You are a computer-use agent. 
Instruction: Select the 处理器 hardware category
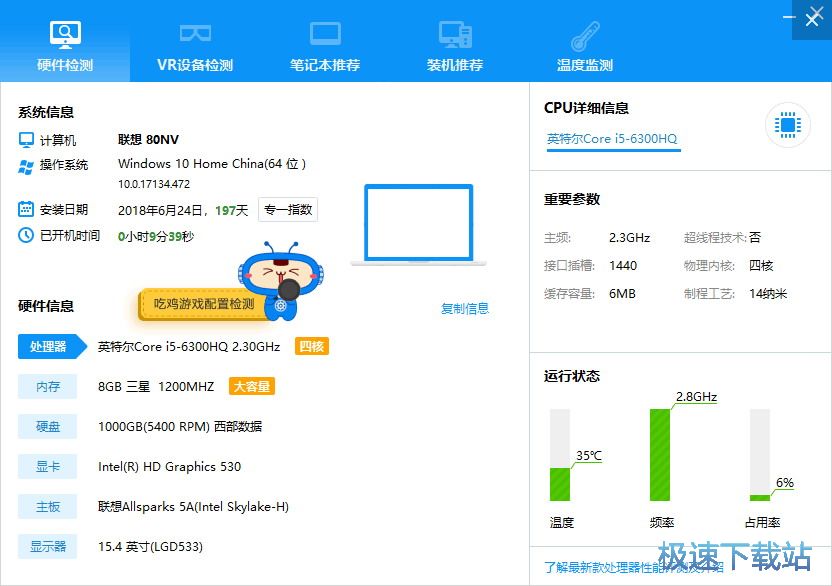[51, 347]
